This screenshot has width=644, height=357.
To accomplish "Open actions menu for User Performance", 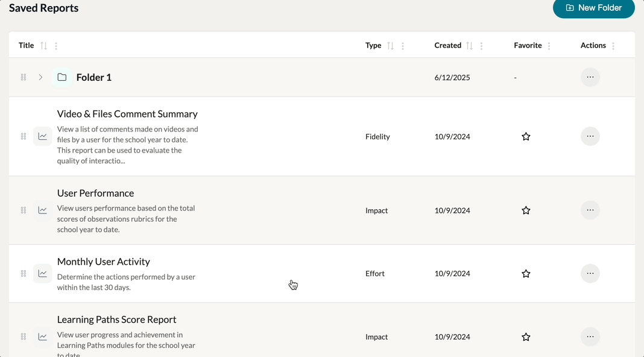I will pyautogui.click(x=590, y=210).
